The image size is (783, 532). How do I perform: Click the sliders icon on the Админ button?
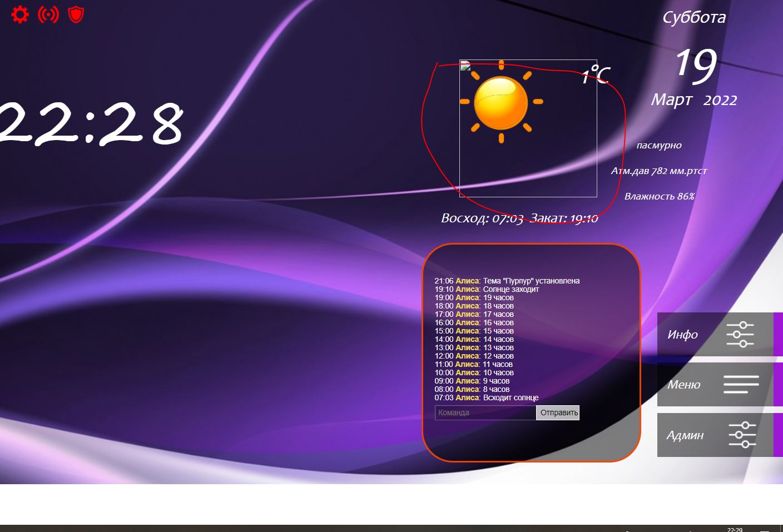(x=742, y=435)
